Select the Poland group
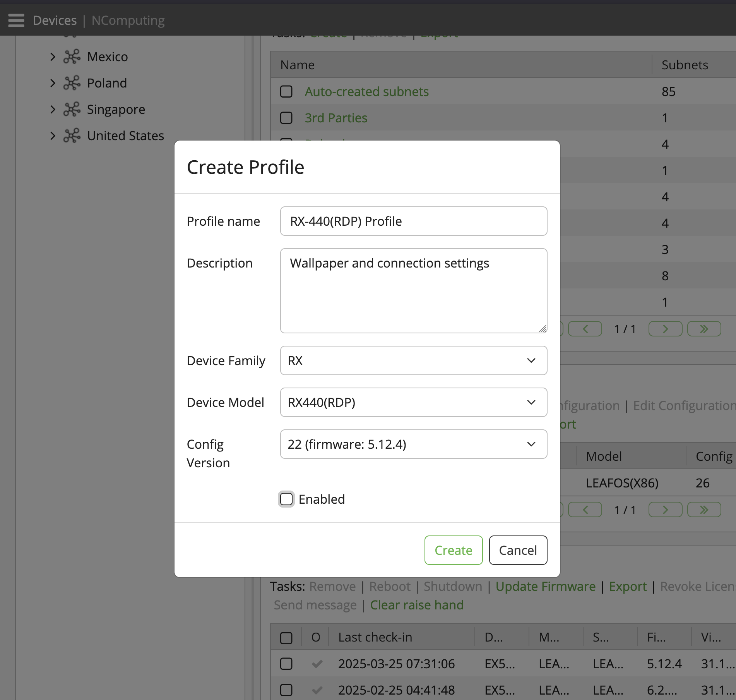This screenshot has width=736, height=700. [107, 83]
